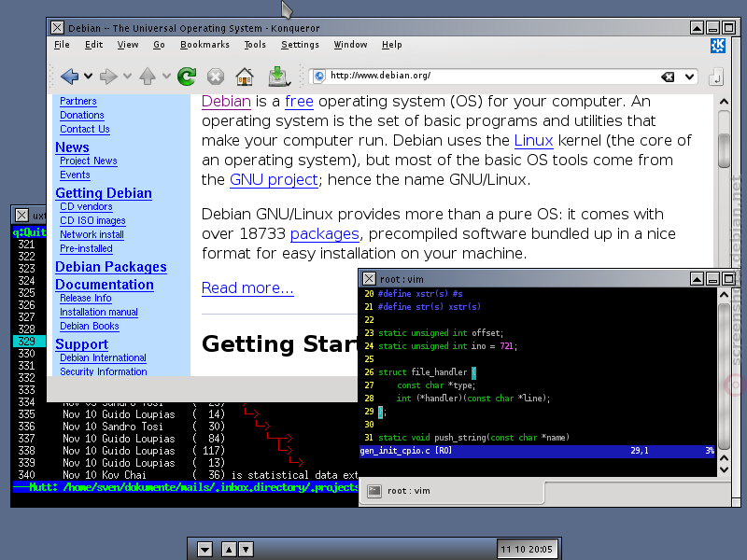747x560 pixels.
Task: Open the Donations link
Action: point(82,115)
